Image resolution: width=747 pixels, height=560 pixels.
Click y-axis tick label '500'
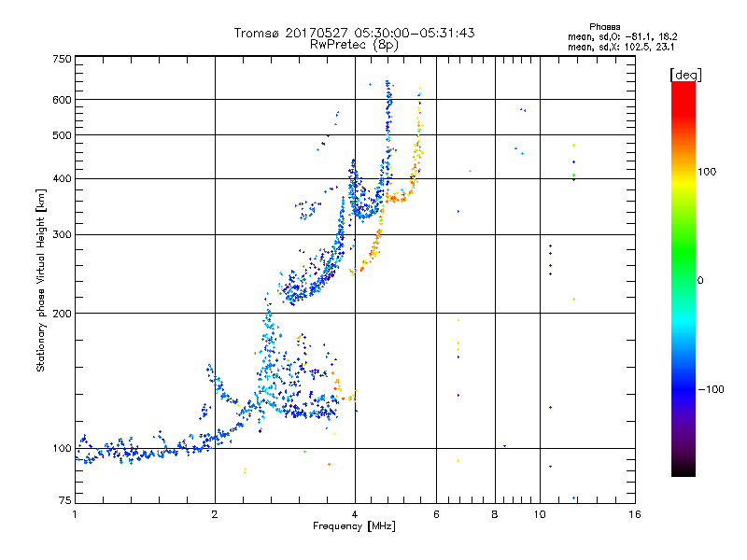[x=63, y=135]
